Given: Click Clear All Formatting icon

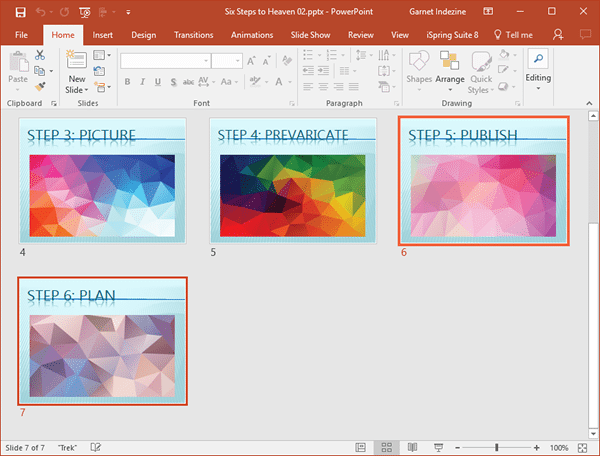Looking at the screenshot, I should (x=287, y=60).
